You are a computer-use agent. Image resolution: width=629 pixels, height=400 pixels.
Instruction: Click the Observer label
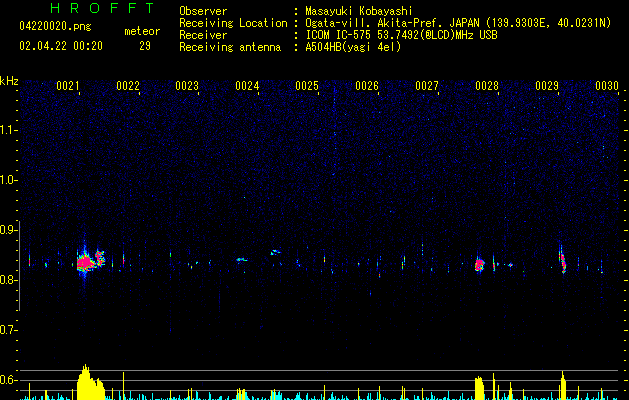tap(203, 11)
